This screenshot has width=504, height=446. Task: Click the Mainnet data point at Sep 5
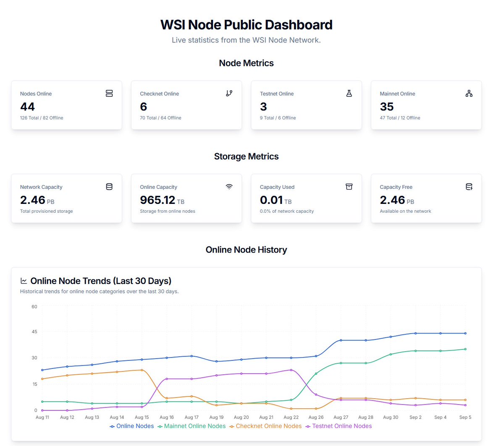point(465,349)
